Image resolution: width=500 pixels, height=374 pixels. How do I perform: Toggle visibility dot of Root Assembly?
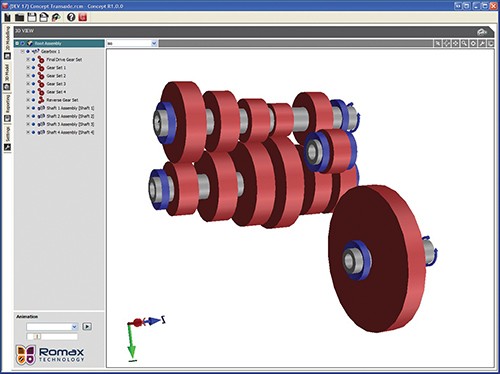[x=22, y=43]
